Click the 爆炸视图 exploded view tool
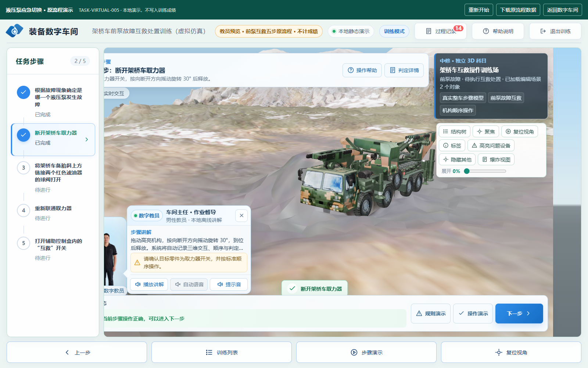This screenshot has width=588, height=368. [x=496, y=160]
